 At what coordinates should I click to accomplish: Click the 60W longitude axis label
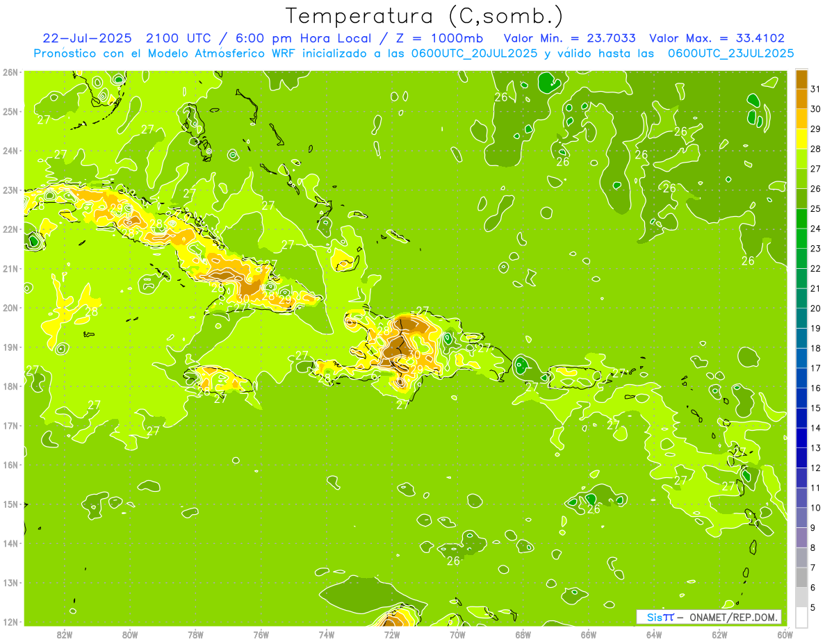(785, 634)
